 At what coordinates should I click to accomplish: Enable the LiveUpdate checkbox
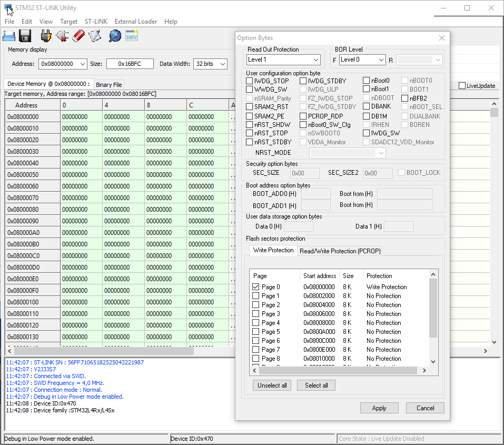pos(462,86)
